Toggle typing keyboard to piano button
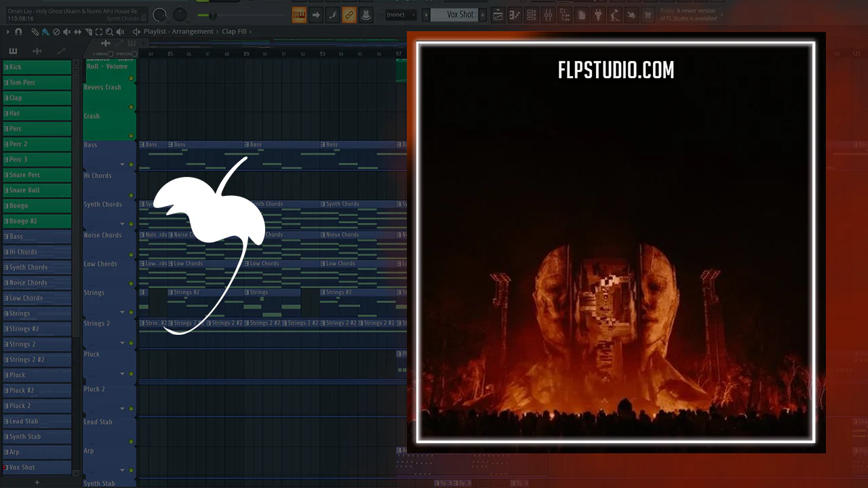Screen dimensions: 868x488 (x=299, y=14)
